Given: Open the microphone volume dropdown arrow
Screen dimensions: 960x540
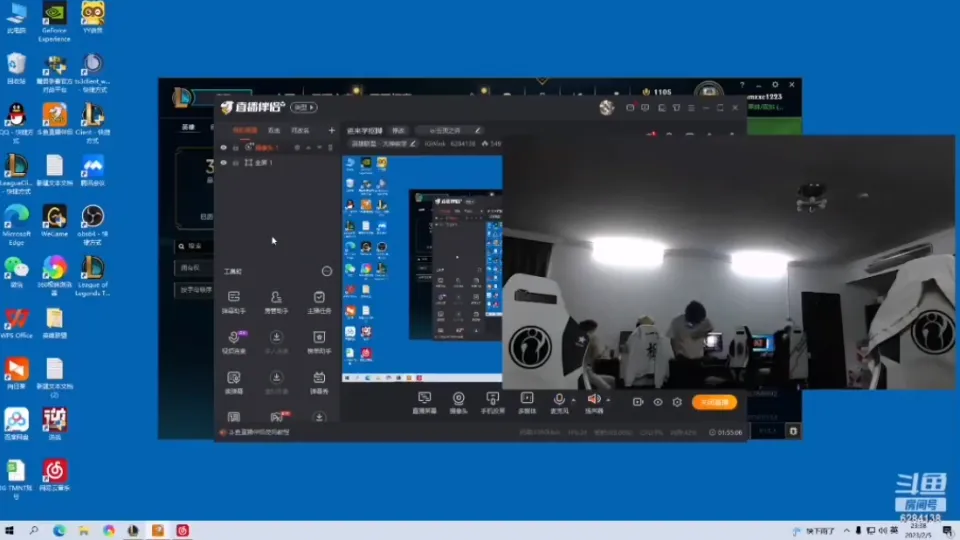Looking at the screenshot, I should pos(573,400).
